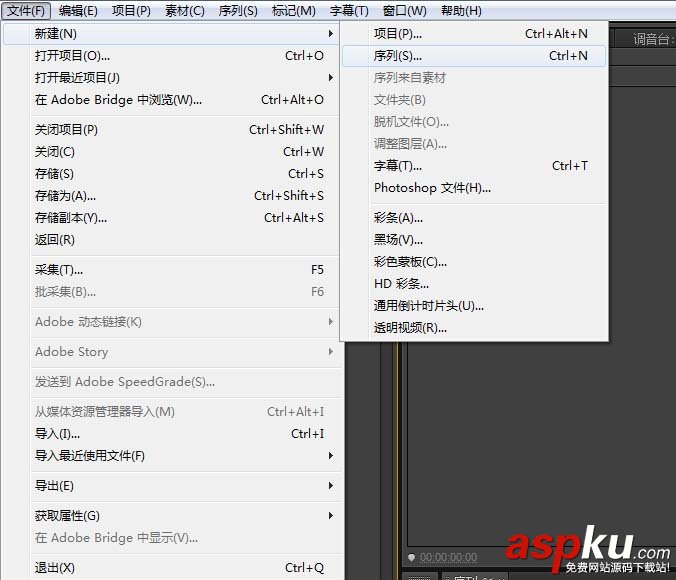Viewport: 676px width, 580px height.
Task: Select 黑场(V)... in New submenu
Action: (474, 239)
